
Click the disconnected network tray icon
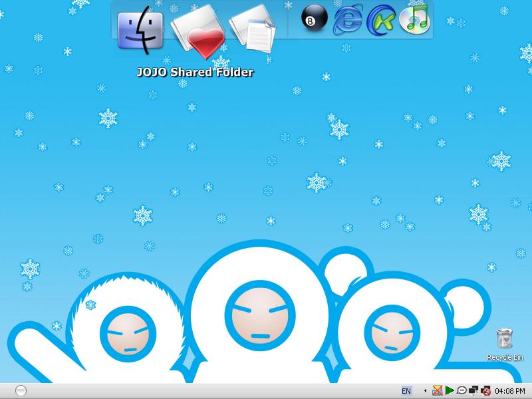point(485,391)
